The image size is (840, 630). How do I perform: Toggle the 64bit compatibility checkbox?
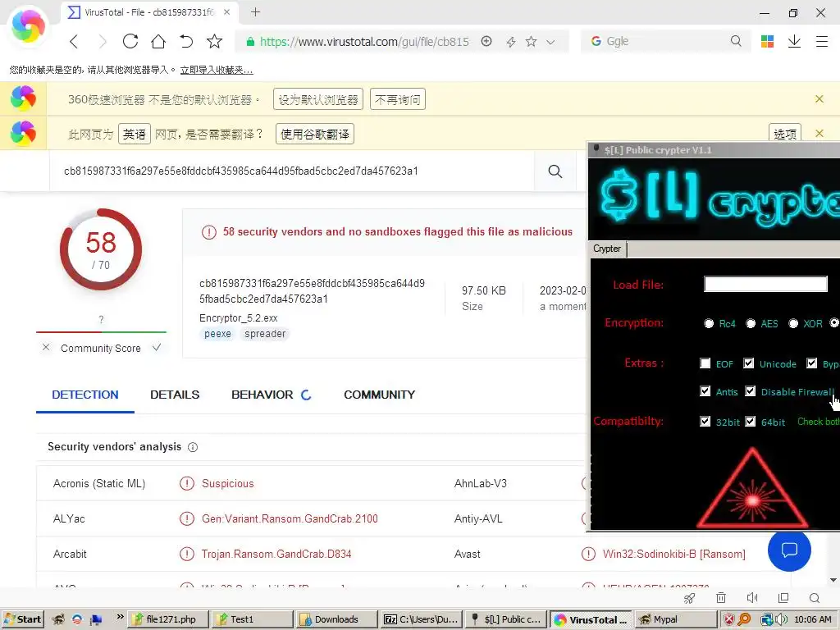pyautogui.click(x=750, y=421)
